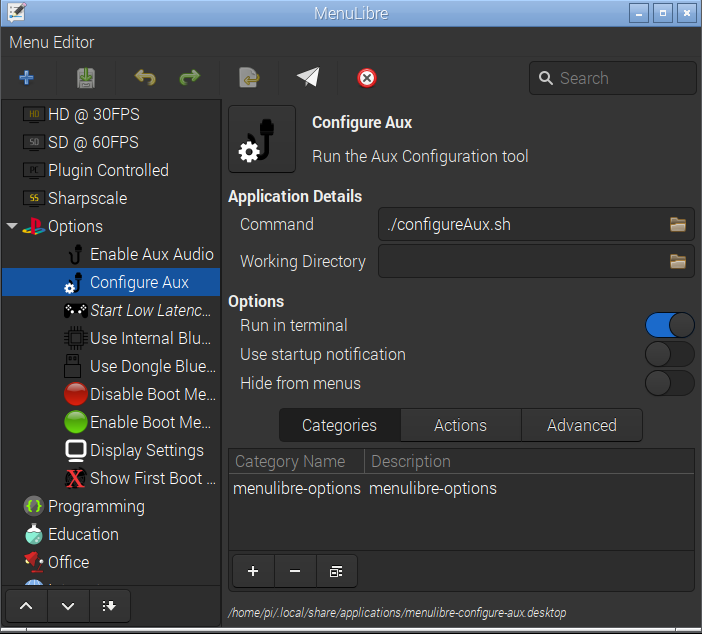Click the Description column header

tap(529, 461)
